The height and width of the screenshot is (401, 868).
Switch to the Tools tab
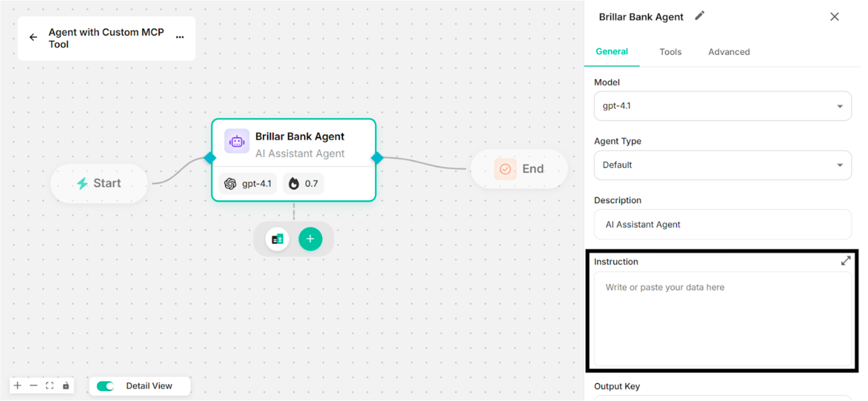coord(670,52)
